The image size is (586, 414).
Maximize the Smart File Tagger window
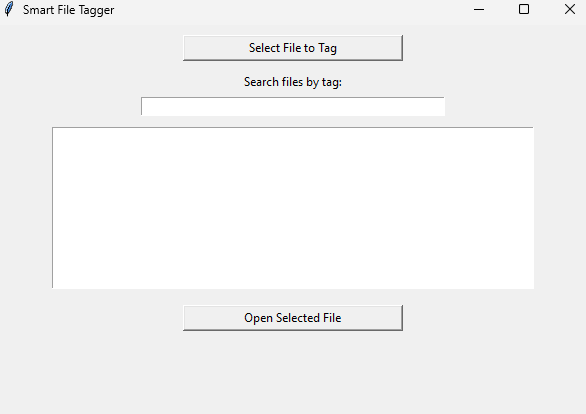pos(524,9)
